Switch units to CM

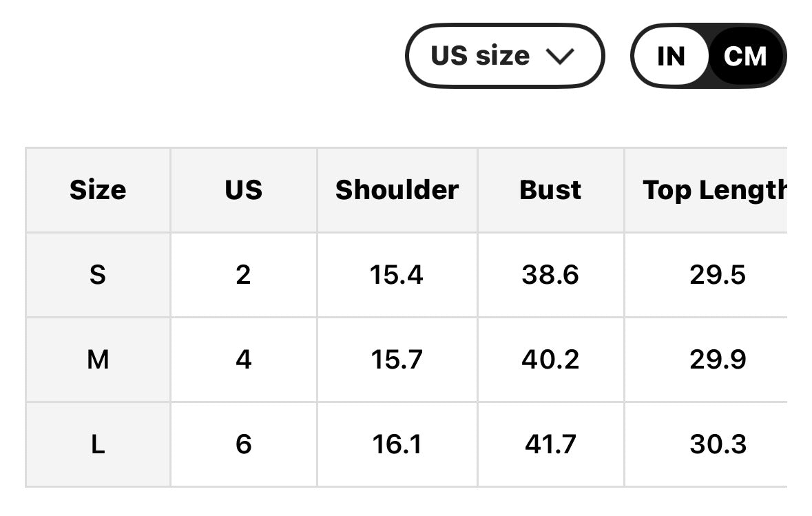745,56
